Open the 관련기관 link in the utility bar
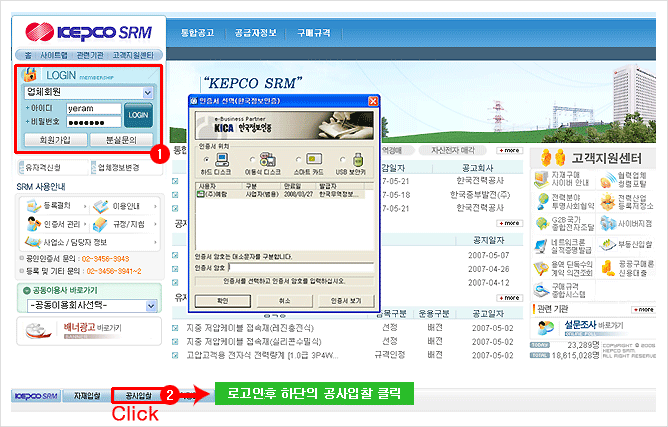 [x=90, y=55]
